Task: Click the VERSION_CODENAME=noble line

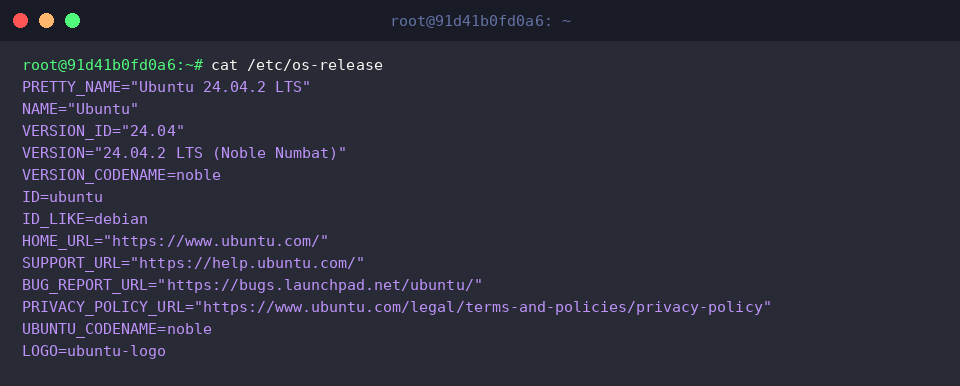Action: click(x=121, y=175)
